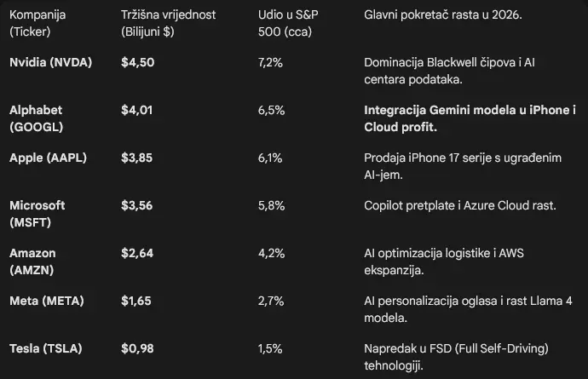Click the Kompanija (Ticker) column header
Viewport: 588px width, 379px height.
[x=37, y=23]
